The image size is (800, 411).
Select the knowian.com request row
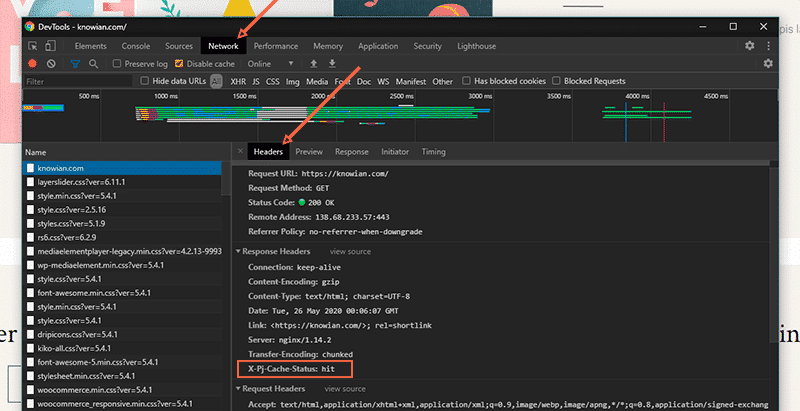[122, 168]
